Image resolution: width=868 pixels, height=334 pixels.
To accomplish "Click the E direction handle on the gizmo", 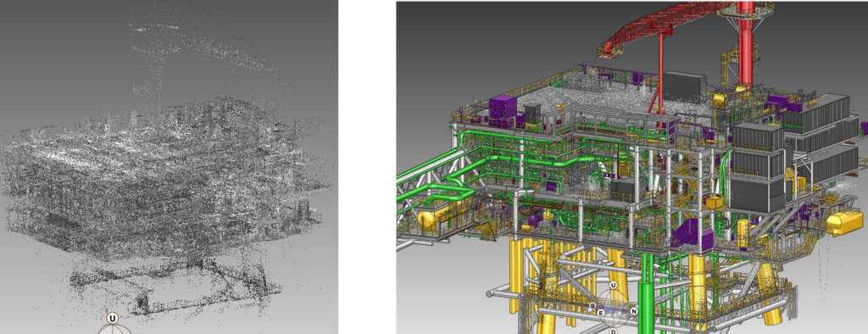I will point(601,313).
